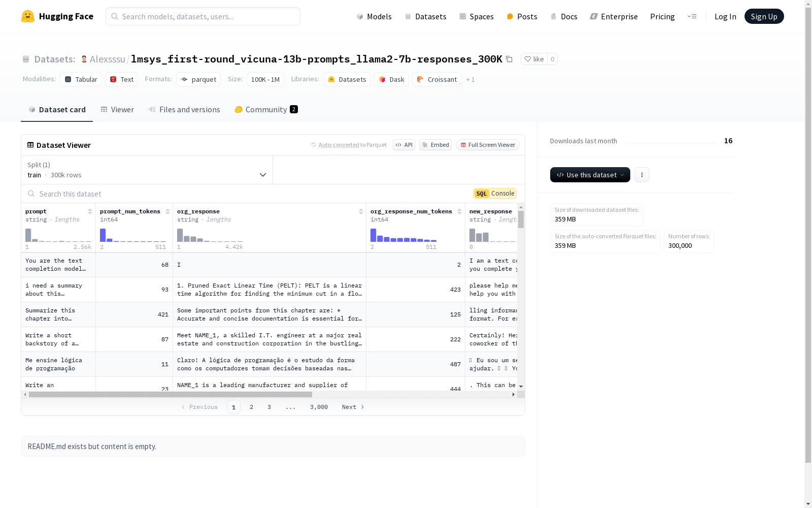
Task: Click the Sign Up button
Action: pyautogui.click(x=764, y=16)
